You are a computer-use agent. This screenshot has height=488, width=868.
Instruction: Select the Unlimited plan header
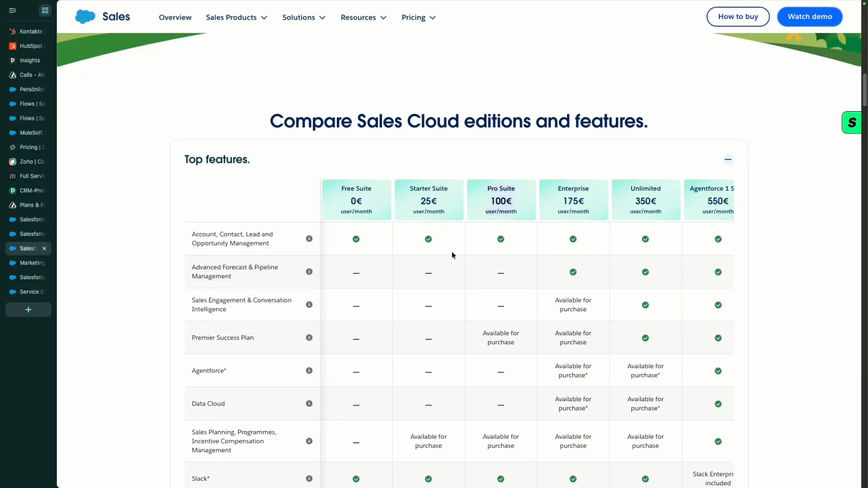[x=646, y=200]
